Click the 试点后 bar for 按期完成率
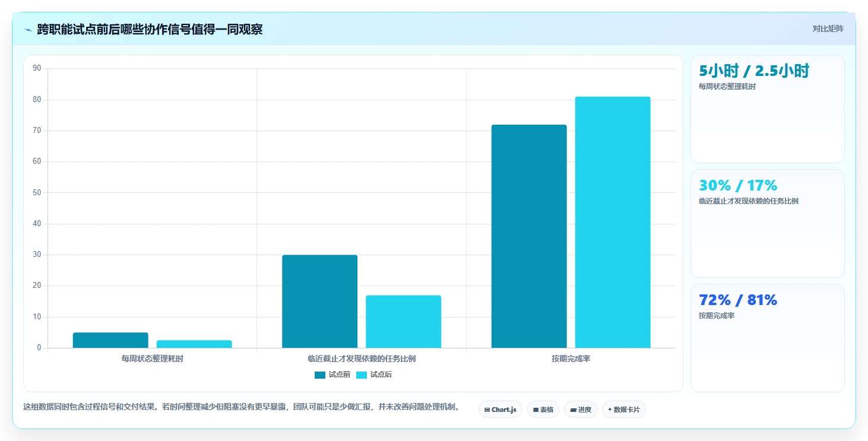 [613, 222]
